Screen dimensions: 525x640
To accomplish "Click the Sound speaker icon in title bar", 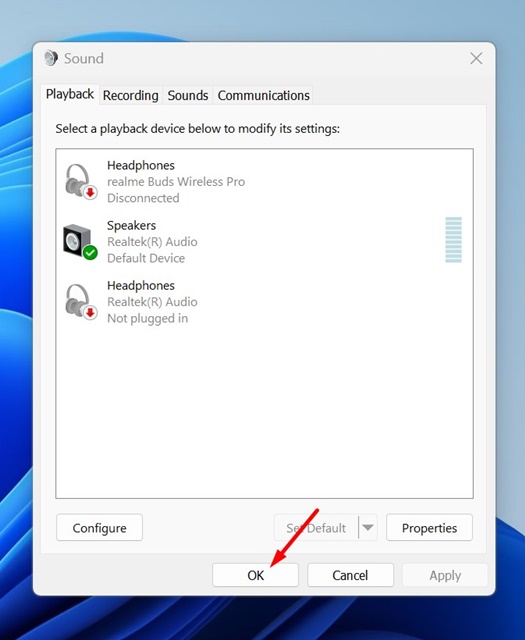I will coord(51,58).
